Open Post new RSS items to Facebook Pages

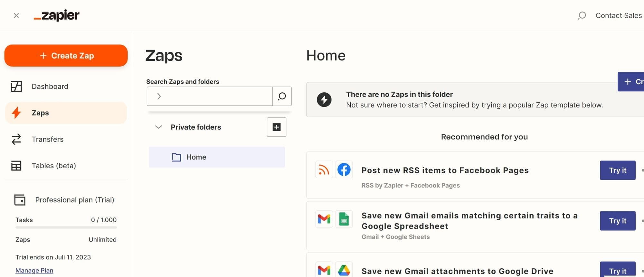[445, 170]
